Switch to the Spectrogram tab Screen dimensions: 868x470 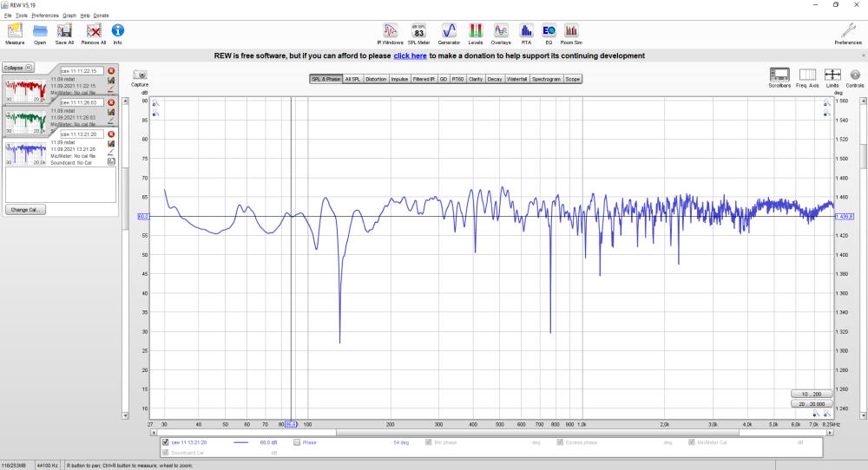546,79
